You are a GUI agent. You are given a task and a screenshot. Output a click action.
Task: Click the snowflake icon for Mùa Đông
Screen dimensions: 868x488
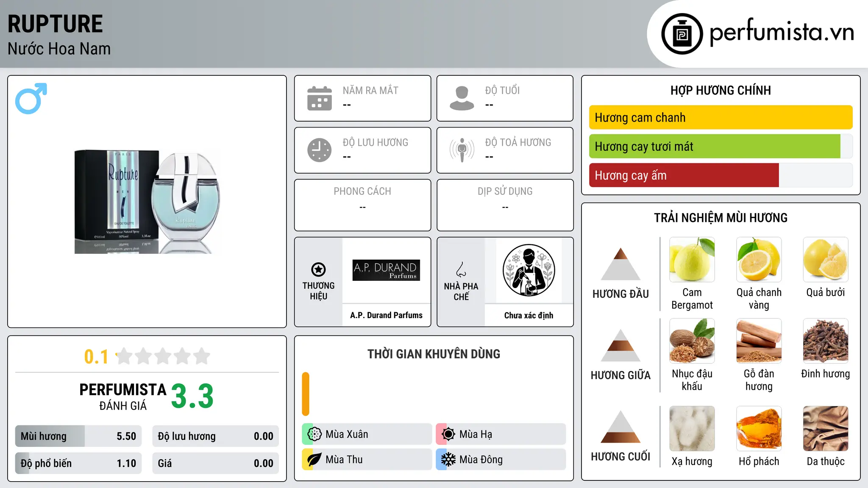448,460
